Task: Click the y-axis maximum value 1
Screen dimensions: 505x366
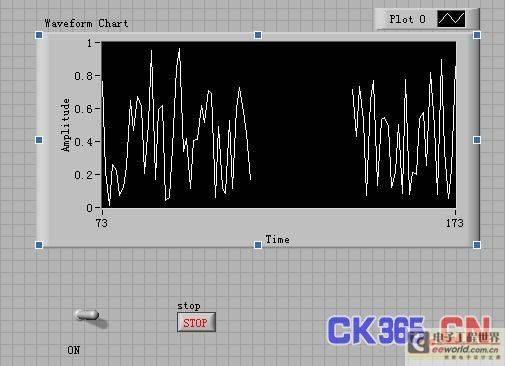Action: [x=89, y=43]
